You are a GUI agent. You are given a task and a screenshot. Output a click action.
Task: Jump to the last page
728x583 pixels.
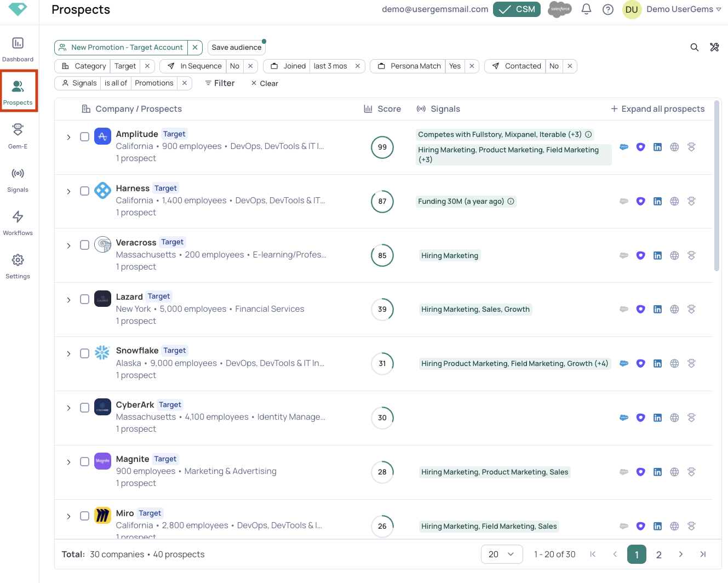click(703, 555)
